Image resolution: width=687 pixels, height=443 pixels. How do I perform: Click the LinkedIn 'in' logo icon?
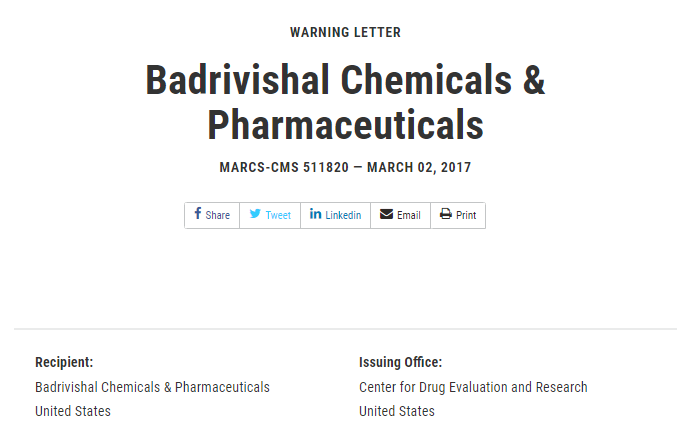(315, 213)
